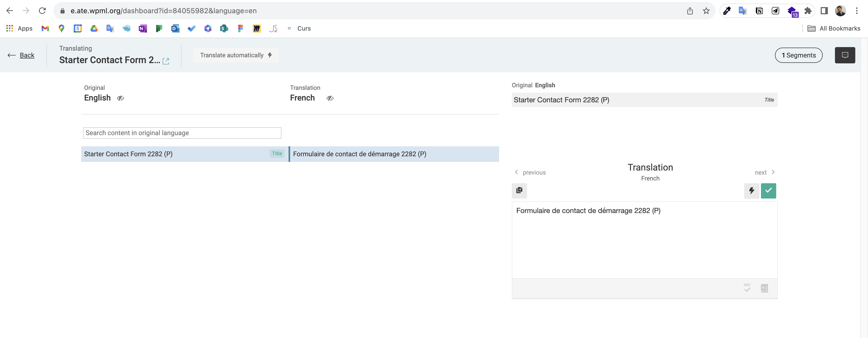Open the Google Drive bookmark
The height and width of the screenshot is (338, 868).
94,28
